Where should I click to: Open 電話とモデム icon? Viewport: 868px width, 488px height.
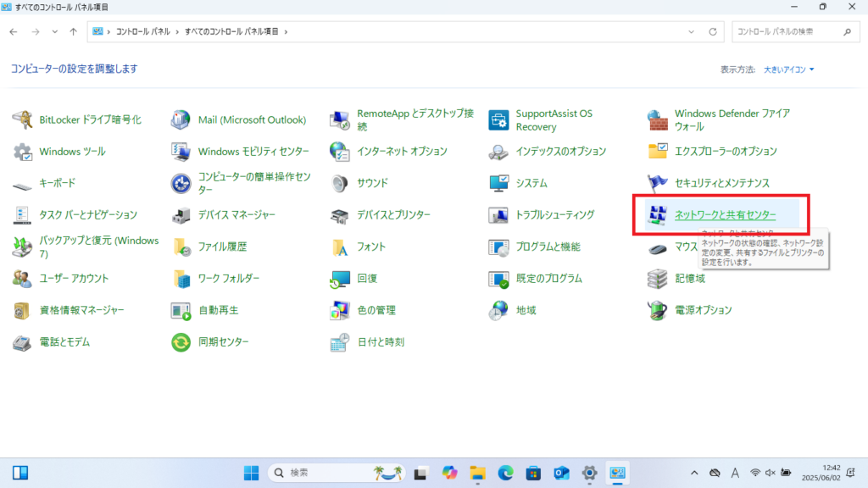[23, 342]
